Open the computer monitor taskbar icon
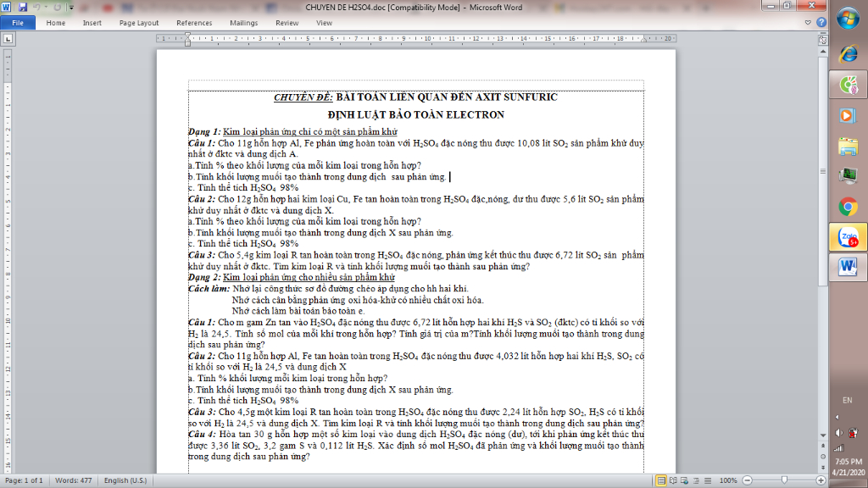The image size is (868, 488). 848,176
